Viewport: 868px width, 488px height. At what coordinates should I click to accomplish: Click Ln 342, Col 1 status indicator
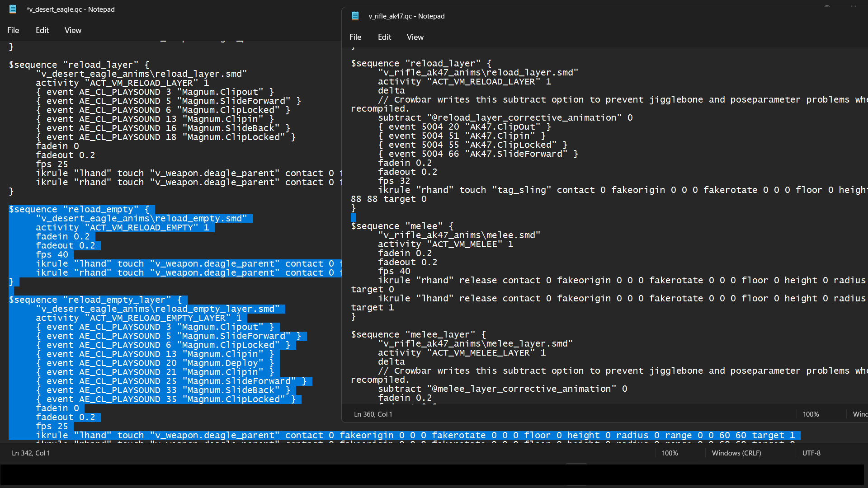point(31,453)
